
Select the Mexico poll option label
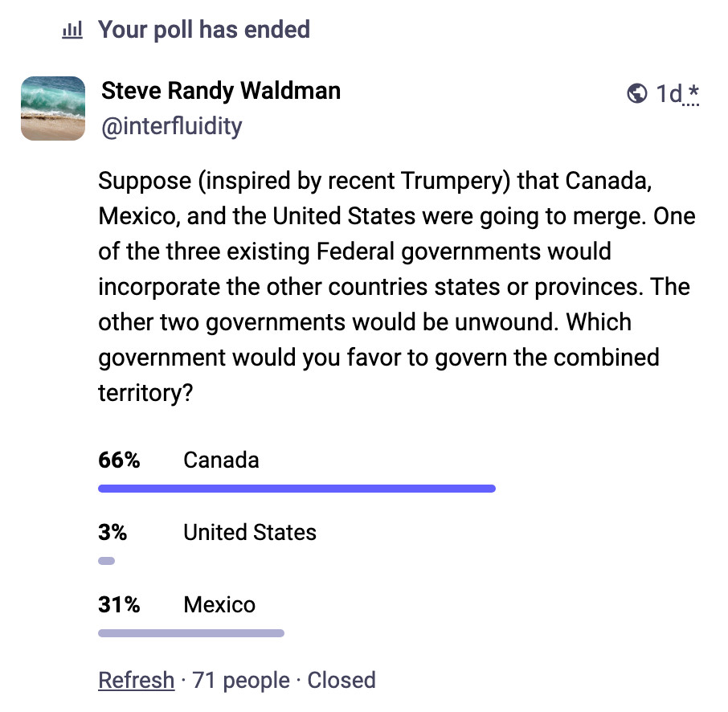pos(219,604)
